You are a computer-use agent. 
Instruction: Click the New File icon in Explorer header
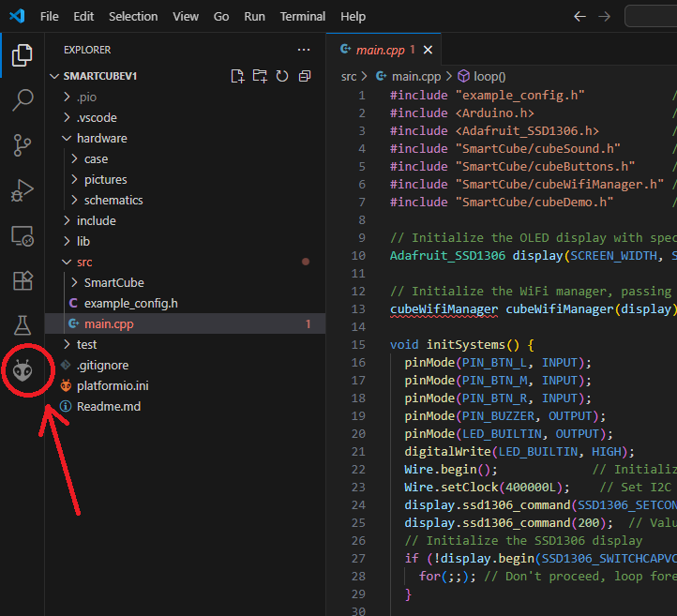click(x=237, y=76)
